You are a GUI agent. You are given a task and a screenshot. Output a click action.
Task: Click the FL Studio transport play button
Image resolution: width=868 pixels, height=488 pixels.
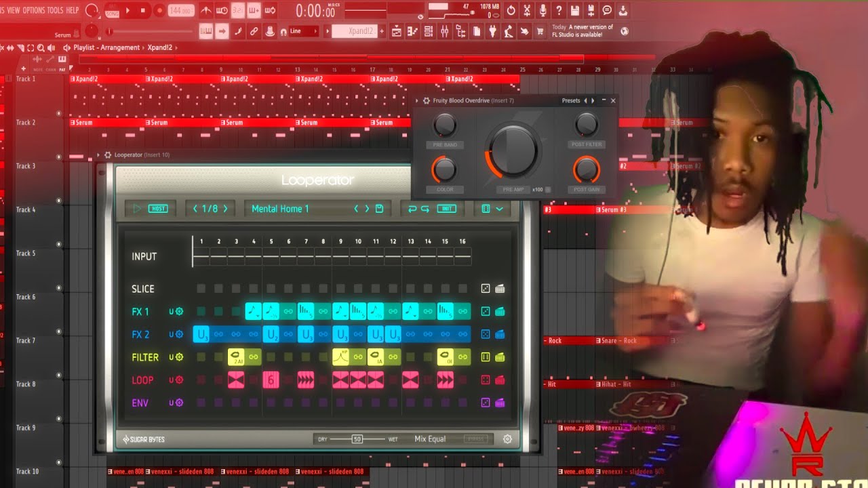click(127, 10)
